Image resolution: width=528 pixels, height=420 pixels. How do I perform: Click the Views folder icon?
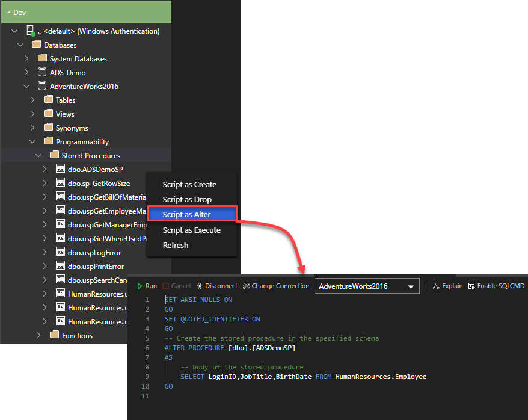point(49,114)
